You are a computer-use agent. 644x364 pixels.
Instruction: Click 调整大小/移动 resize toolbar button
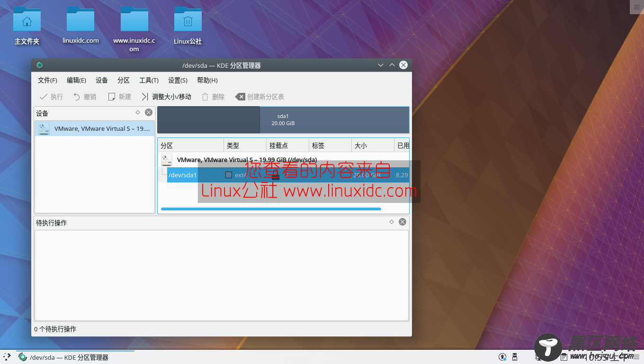167,97
